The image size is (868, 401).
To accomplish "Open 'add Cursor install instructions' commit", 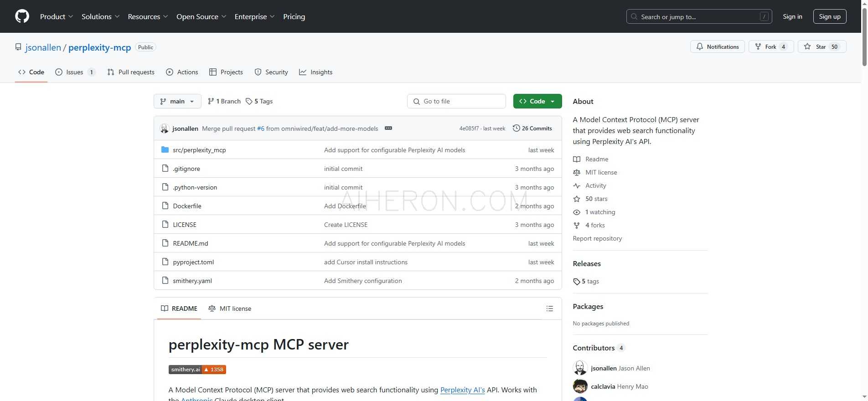I will (366, 262).
